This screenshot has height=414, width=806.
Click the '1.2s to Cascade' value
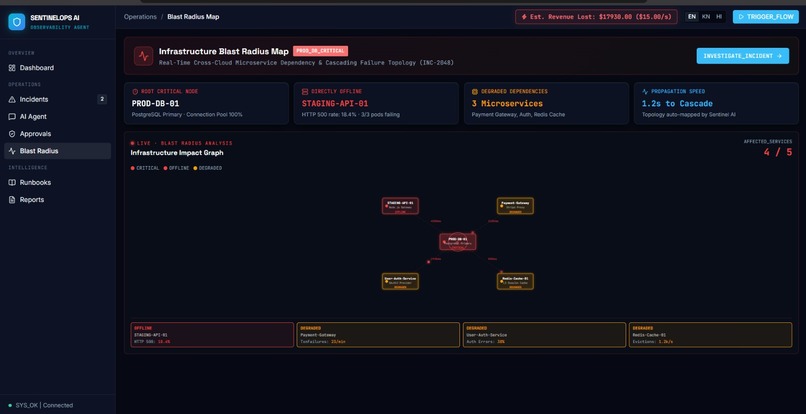pyautogui.click(x=677, y=103)
